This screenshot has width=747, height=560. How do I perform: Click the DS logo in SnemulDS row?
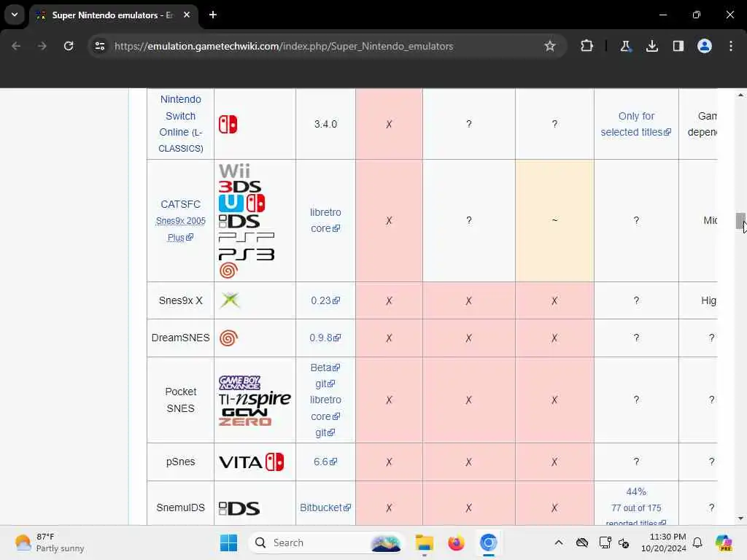(239, 508)
